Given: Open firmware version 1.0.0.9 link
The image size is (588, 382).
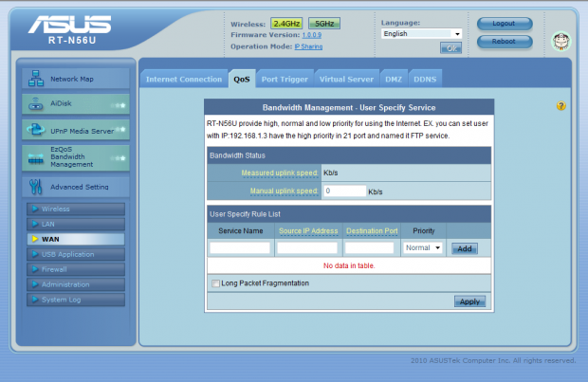Looking at the screenshot, I should coord(312,35).
